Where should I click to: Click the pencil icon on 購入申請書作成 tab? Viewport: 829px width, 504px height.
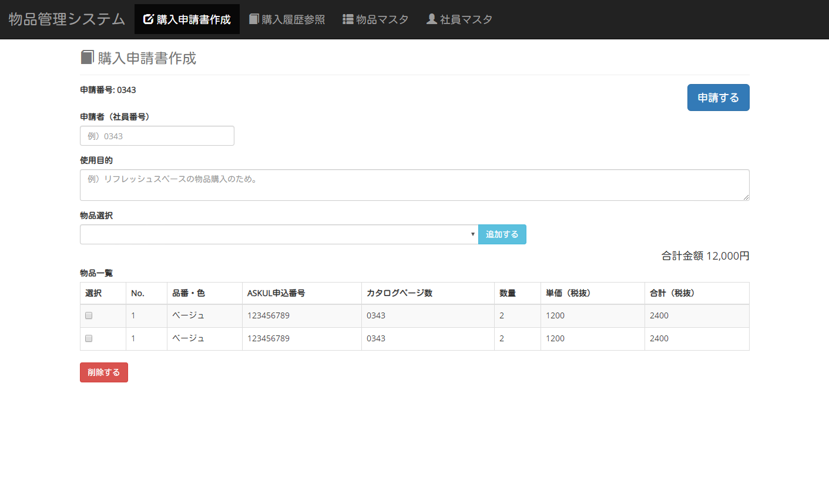pyautogui.click(x=148, y=19)
